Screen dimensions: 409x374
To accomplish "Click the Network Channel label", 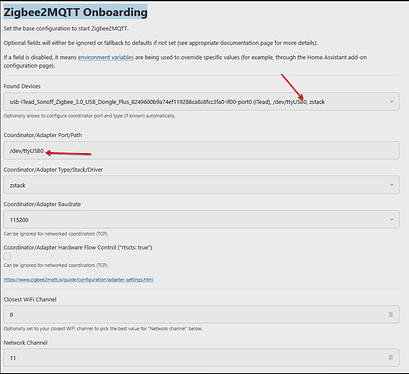I will click(x=26, y=343).
